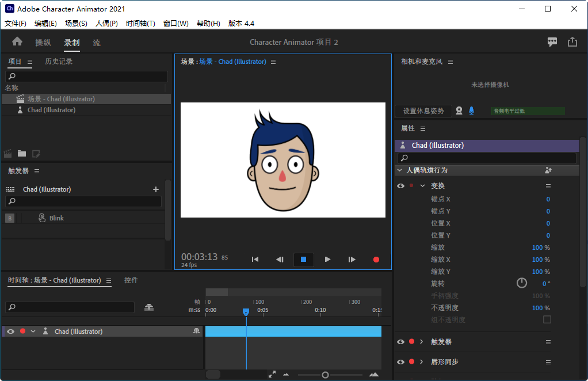This screenshot has height=381, width=588.
Task: Create a new scene with the clapperboard icon
Action: coord(8,154)
